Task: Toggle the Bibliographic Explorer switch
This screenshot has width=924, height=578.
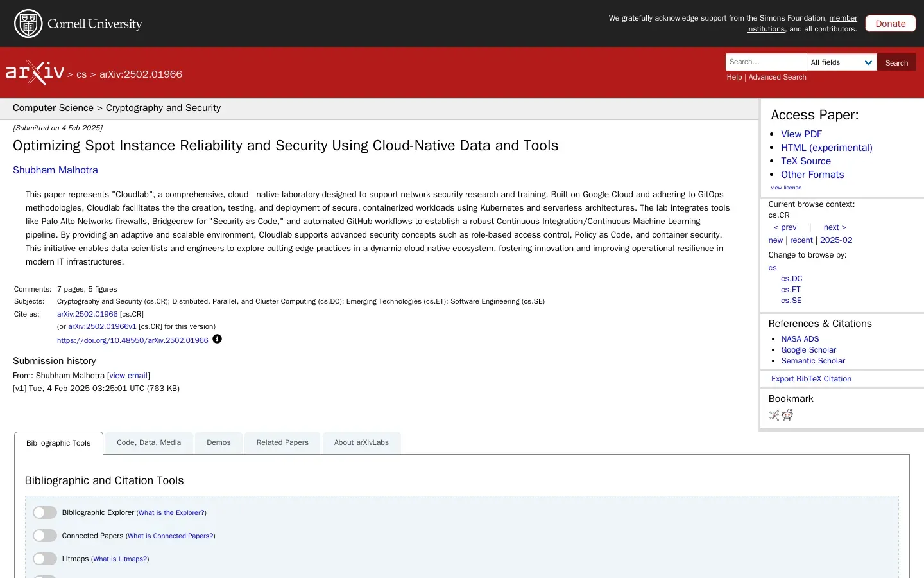Action: (45, 512)
